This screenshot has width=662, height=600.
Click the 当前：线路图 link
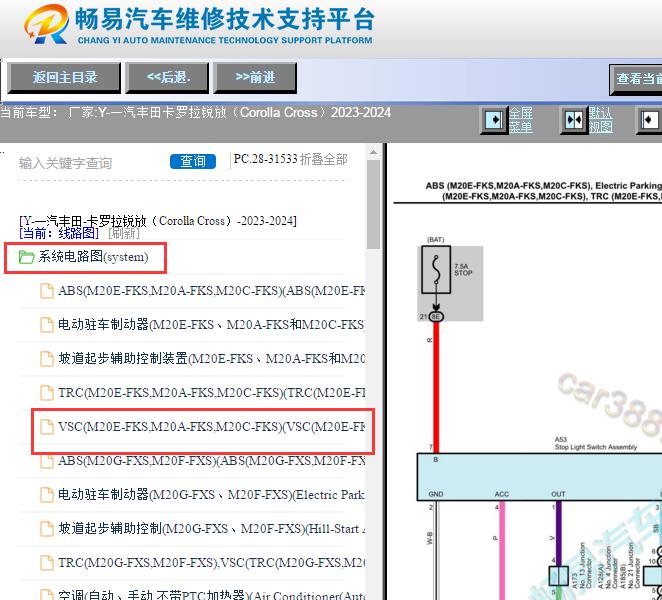coord(59,233)
